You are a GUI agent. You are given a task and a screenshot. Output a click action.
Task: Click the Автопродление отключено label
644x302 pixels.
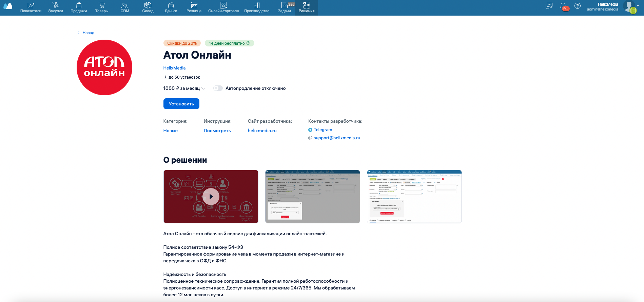[x=256, y=88]
